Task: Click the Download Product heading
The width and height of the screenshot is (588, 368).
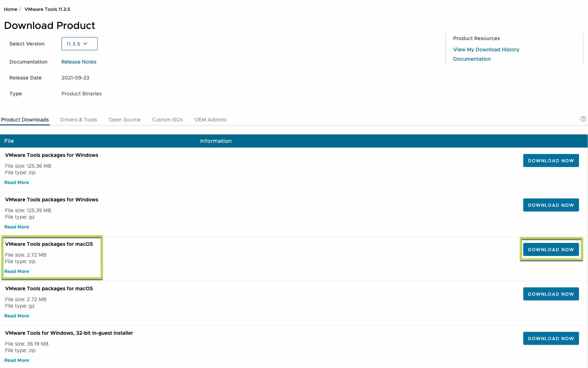Action: click(50, 25)
